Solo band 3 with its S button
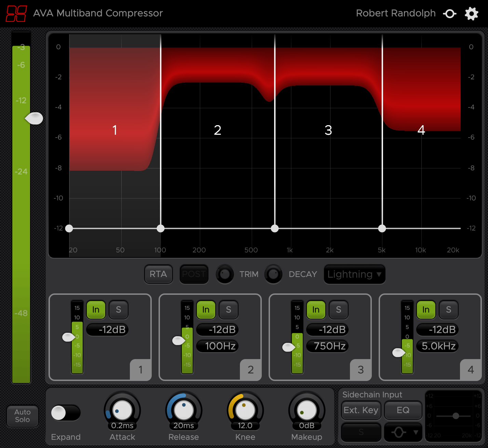The width and height of the screenshot is (488, 448). click(x=339, y=310)
